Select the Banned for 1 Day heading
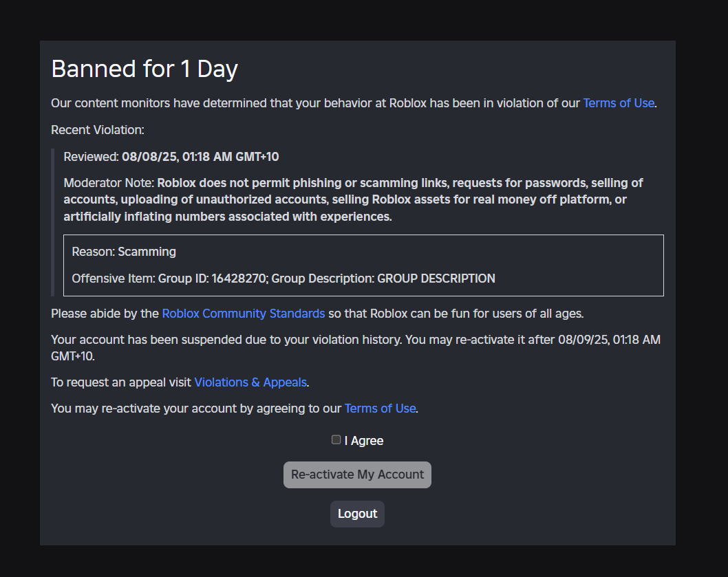Viewport: 728px width, 577px height. [x=144, y=69]
